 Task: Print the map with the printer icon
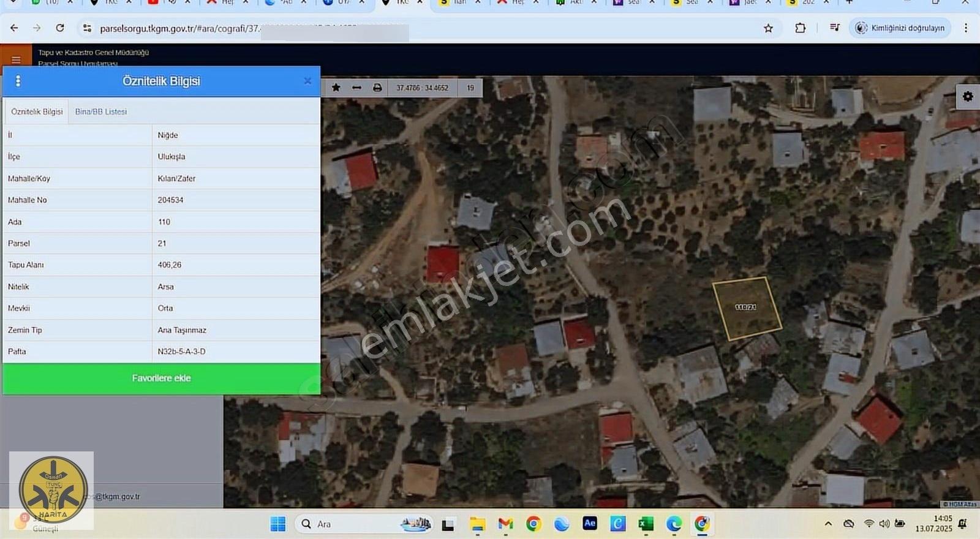pyautogui.click(x=377, y=88)
